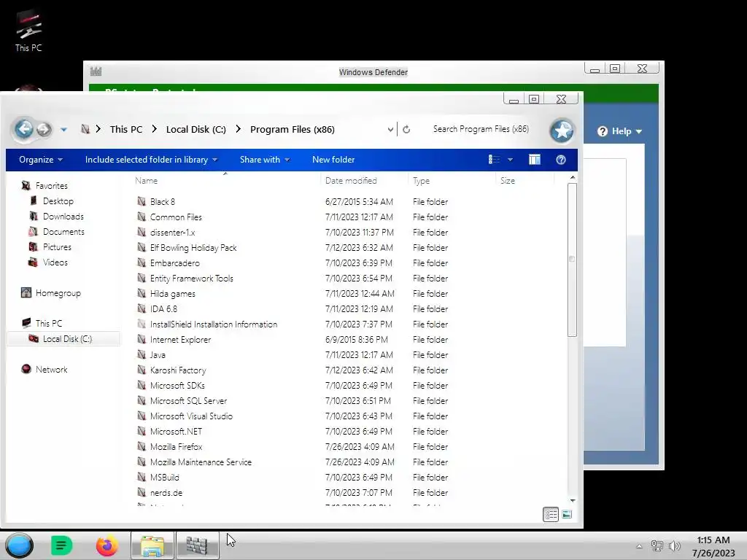This screenshot has width=747, height=560.
Task: Select the MSBuild folder icon
Action: (x=142, y=477)
